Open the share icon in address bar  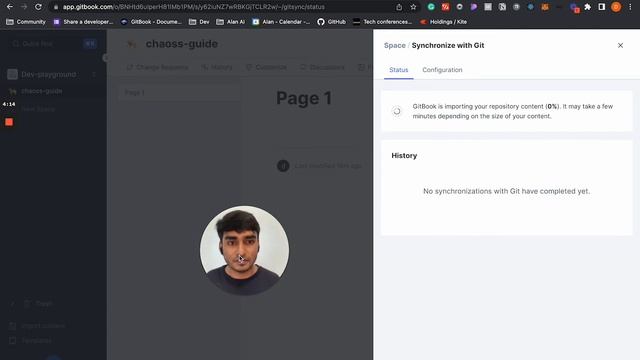point(399,7)
